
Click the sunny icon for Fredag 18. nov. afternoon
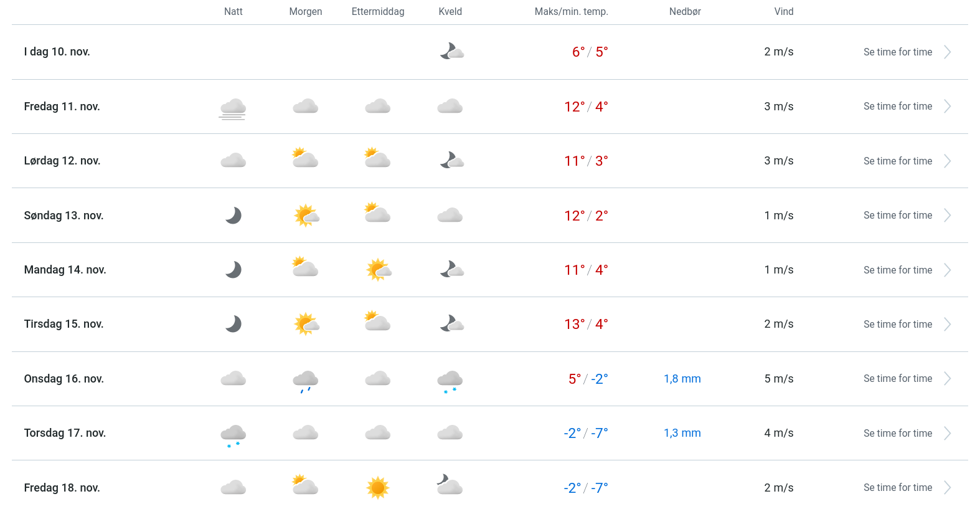[378, 487]
